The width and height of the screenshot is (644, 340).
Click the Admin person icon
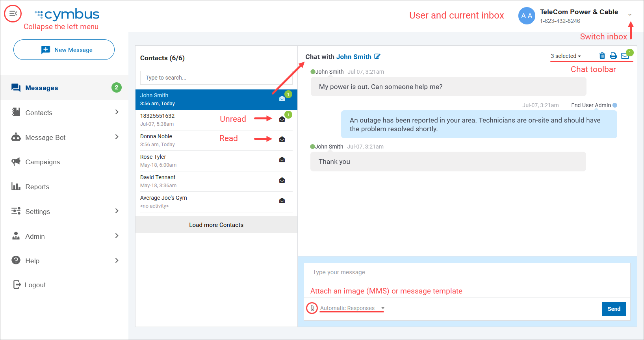point(16,236)
